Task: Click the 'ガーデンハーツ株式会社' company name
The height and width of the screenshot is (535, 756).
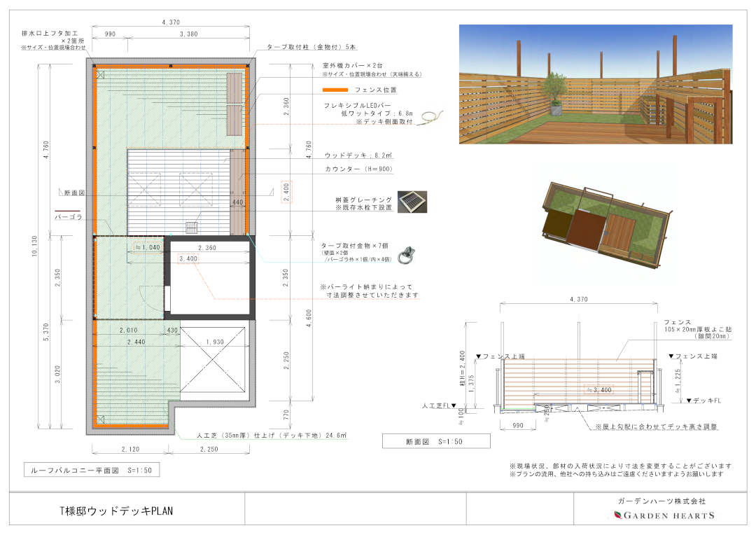Action: [662, 501]
